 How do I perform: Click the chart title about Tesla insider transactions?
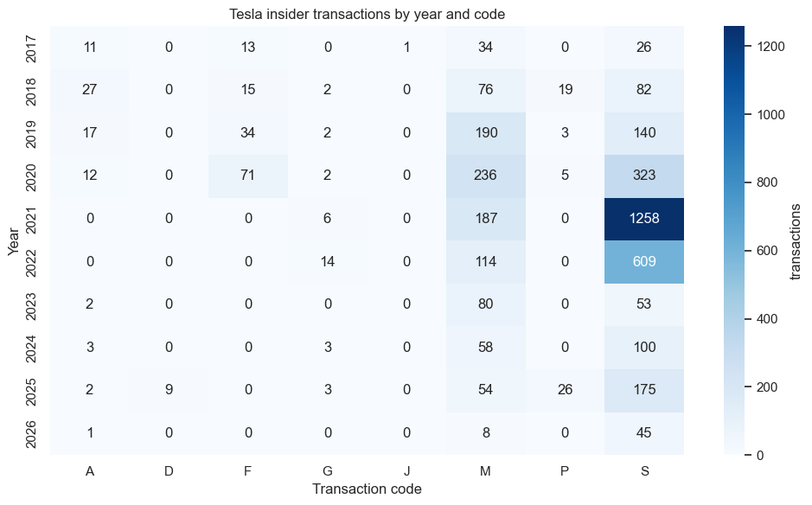(x=367, y=15)
